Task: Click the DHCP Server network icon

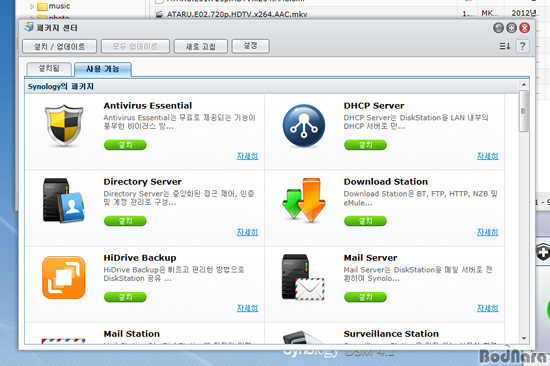Action: tap(304, 126)
